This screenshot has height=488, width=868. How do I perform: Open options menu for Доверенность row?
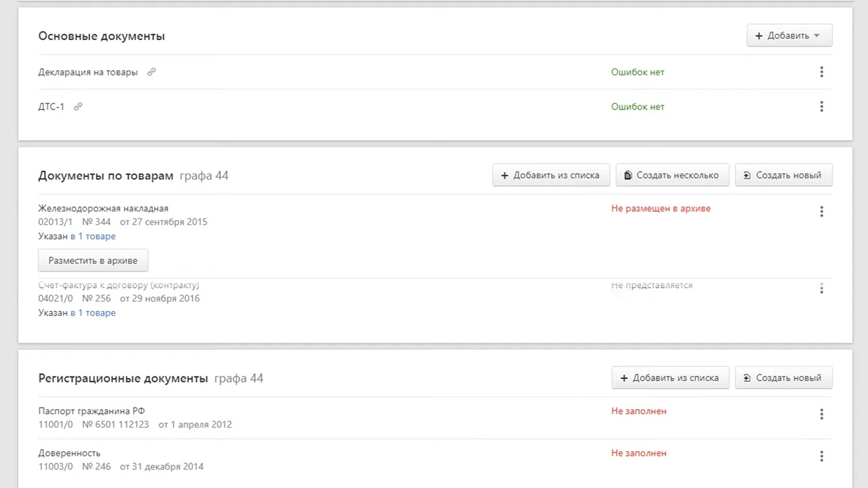click(x=821, y=457)
